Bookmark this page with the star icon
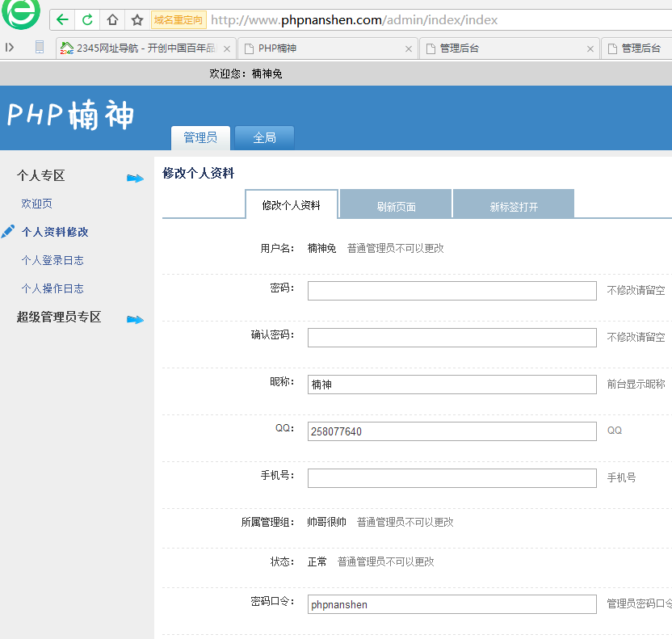 click(x=137, y=19)
